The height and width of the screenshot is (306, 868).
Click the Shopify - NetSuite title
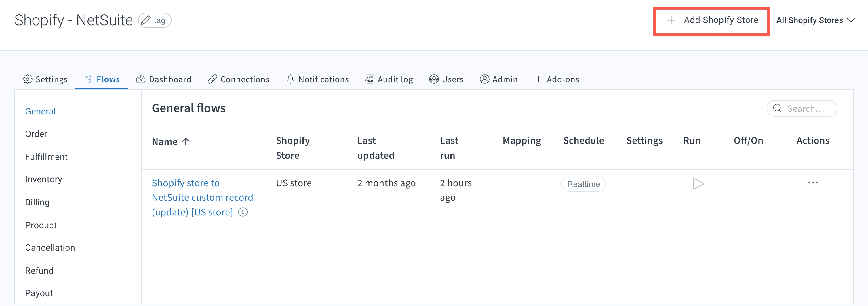click(x=73, y=20)
